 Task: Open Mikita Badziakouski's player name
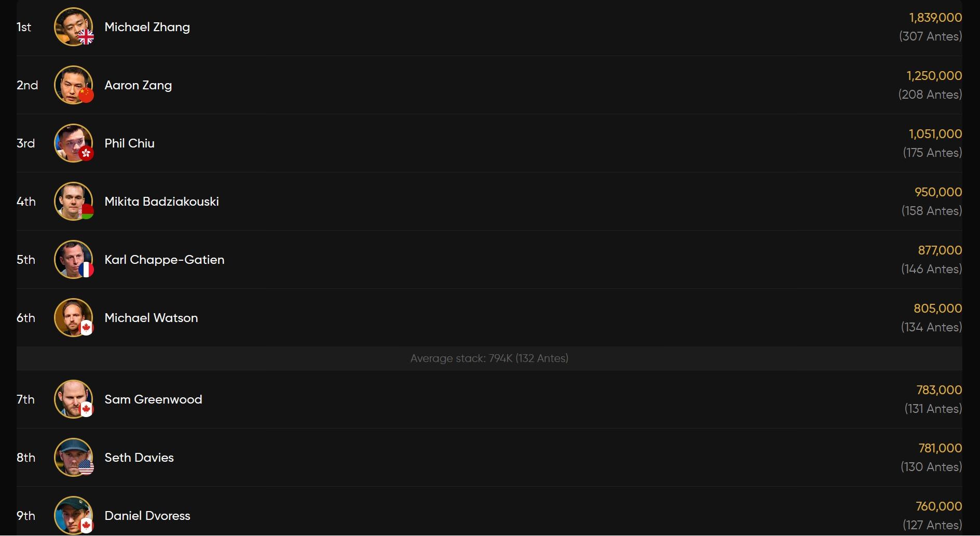[161, 202]
